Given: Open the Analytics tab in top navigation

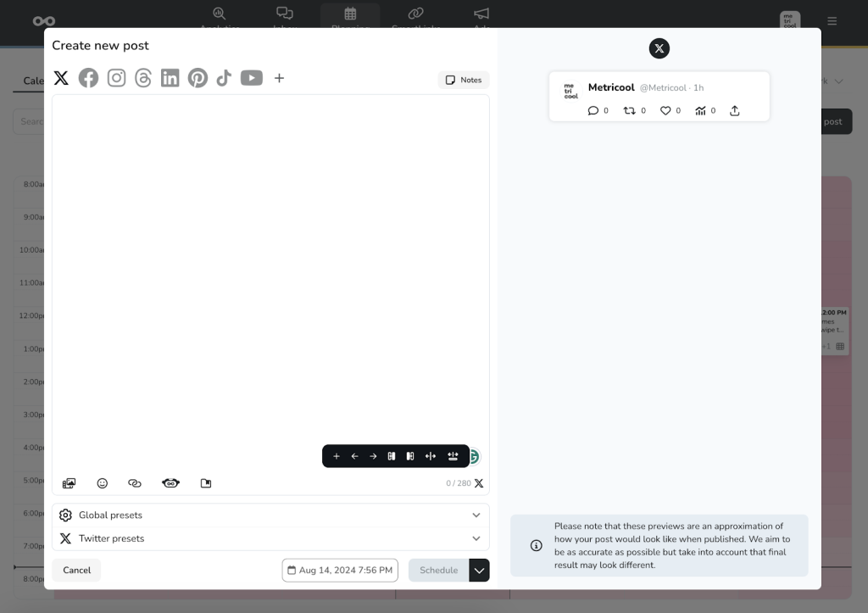Looking at the screenshot, I should click(220, 17).
